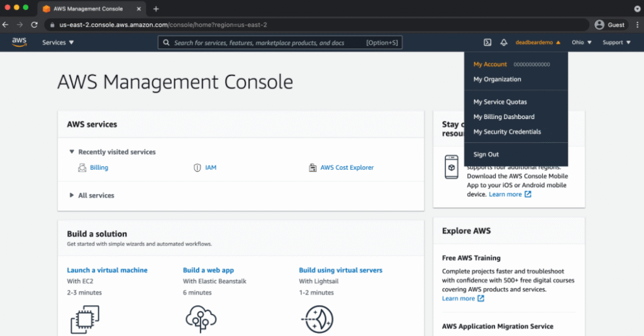644x336 pixels.
Task: Open My Security Credentials menu item
Action: (507, 132)
